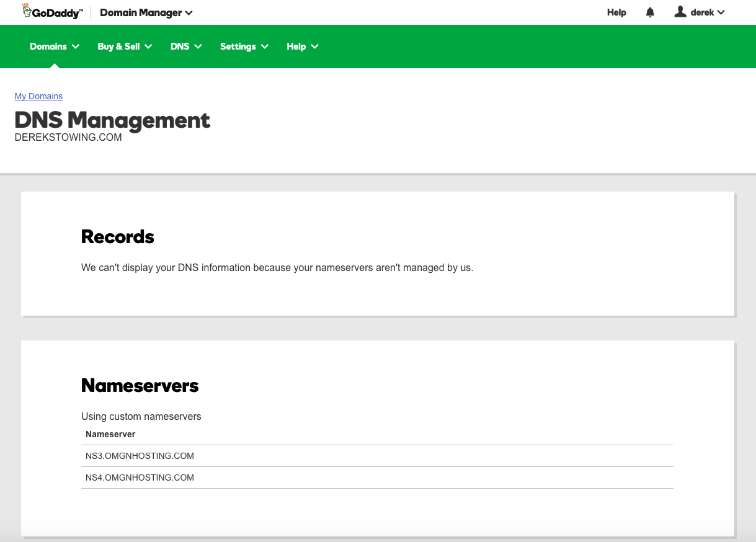This screenshot has height=542, width=756.
Task: Click the Nameserver column header
Action: pos(110,434)
